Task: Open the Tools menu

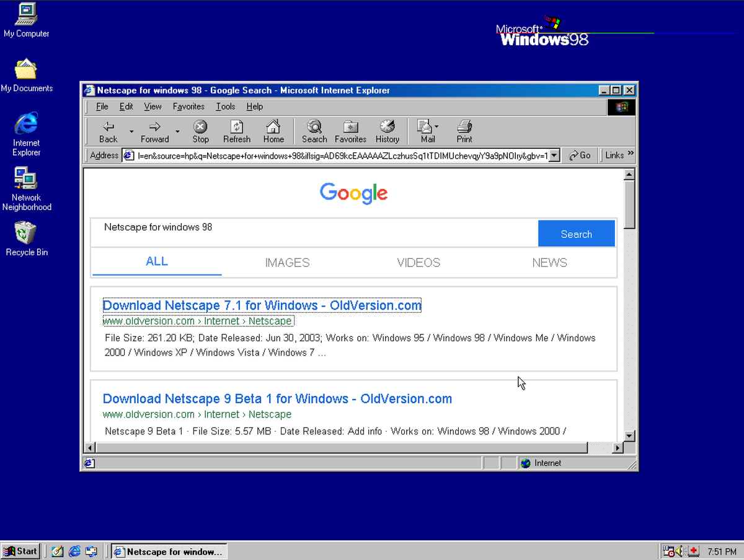Action: (226, 107)
